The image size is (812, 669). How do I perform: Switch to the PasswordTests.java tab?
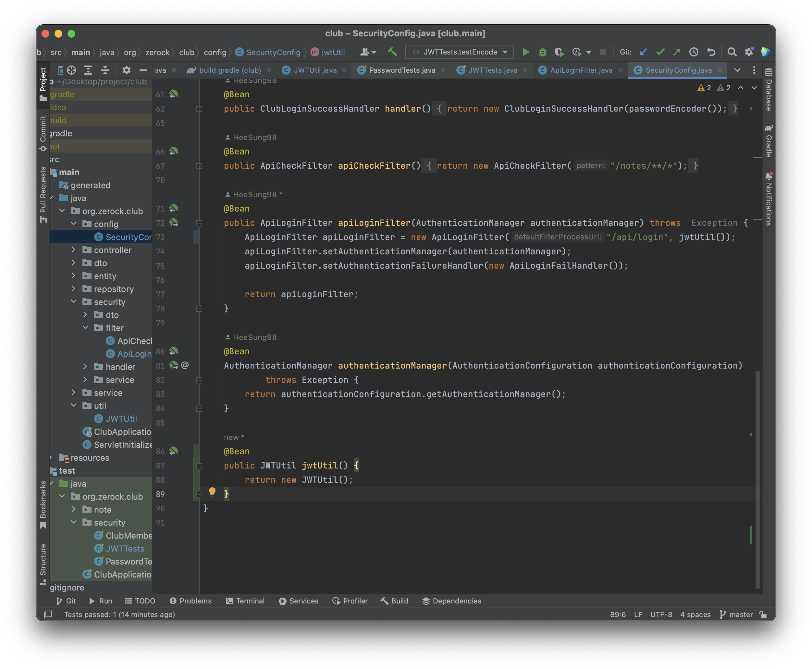point(402,70)
